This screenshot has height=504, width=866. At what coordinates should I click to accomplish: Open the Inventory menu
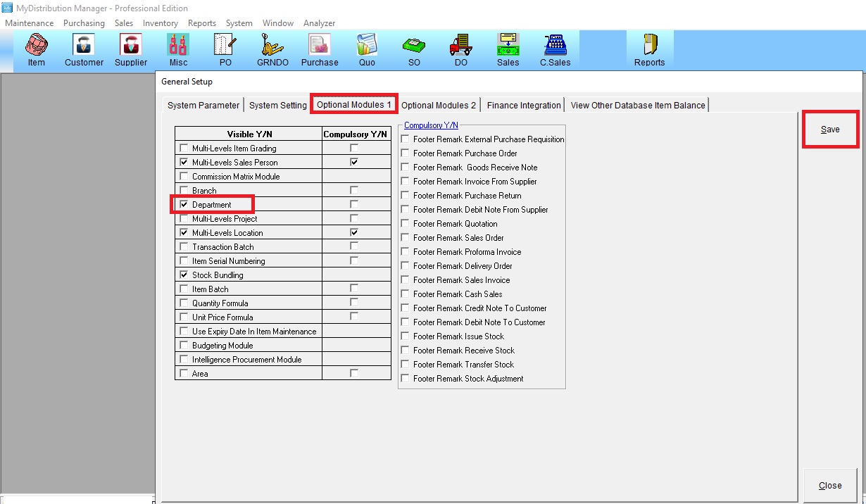point(160,23)
